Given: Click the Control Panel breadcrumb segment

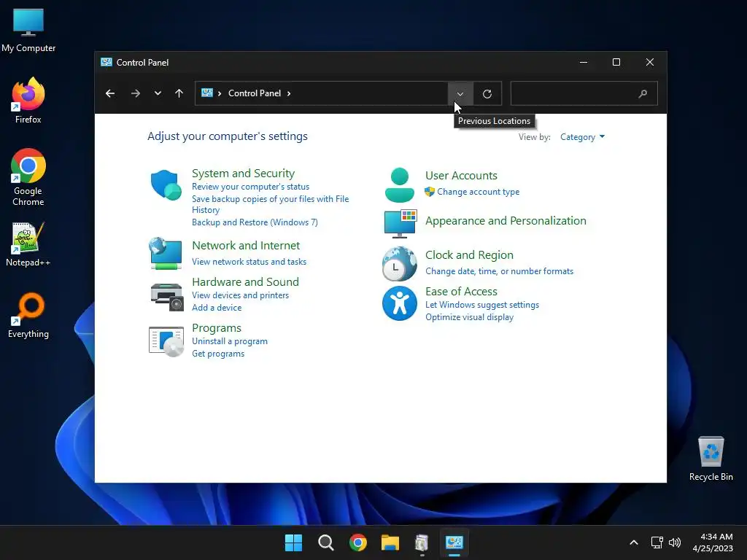Looking at the screenshot, I should [x=255, y=93].
